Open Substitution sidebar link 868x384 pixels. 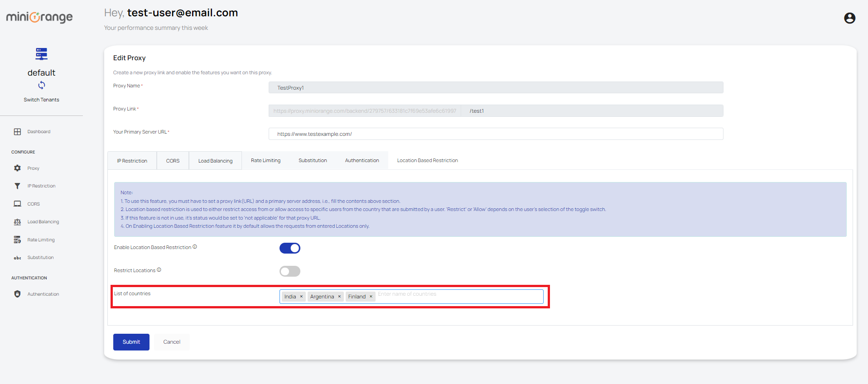click(x=40, y=258)
